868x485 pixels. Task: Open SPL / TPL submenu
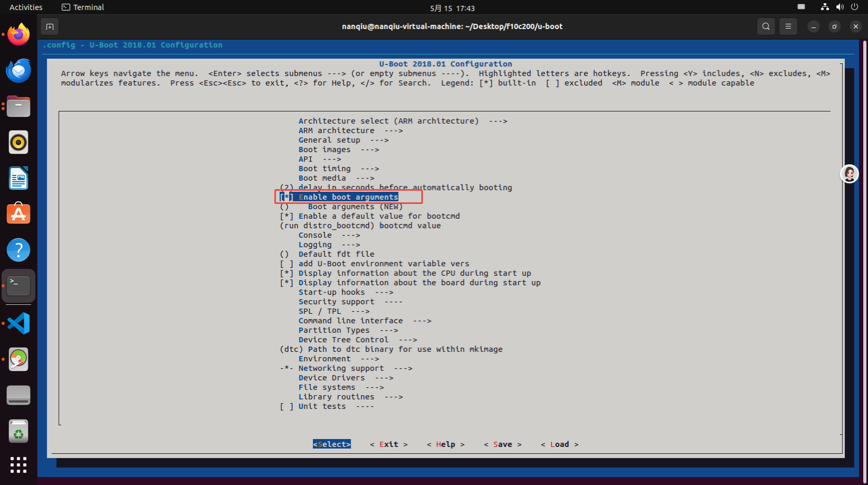pos(334,311)
